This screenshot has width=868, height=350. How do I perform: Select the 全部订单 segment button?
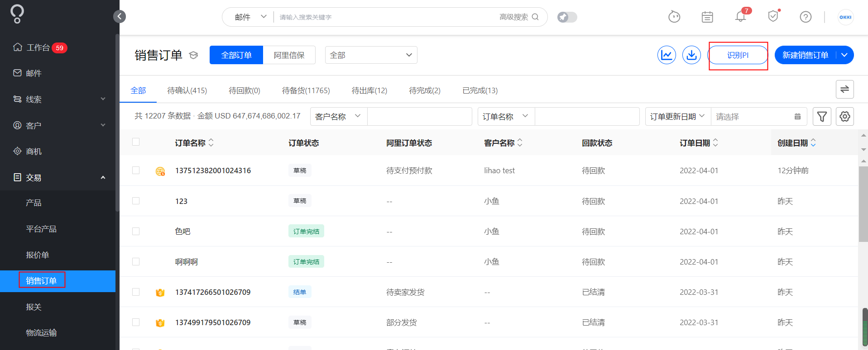236,55
